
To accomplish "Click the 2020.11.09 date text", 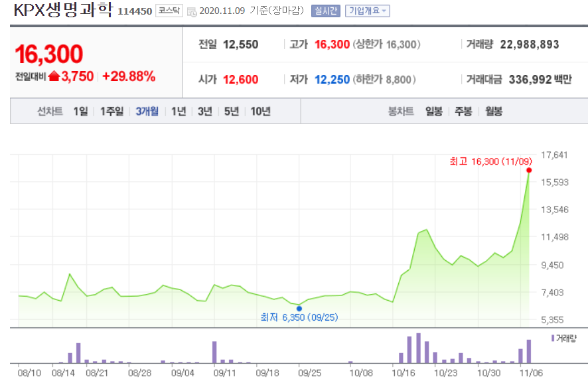I will [x=222, y=11].
